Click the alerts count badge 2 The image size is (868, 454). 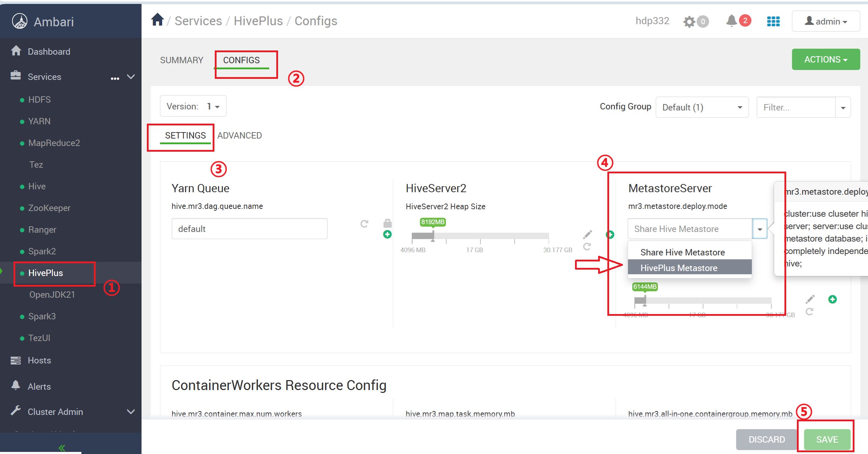(745, 21)
